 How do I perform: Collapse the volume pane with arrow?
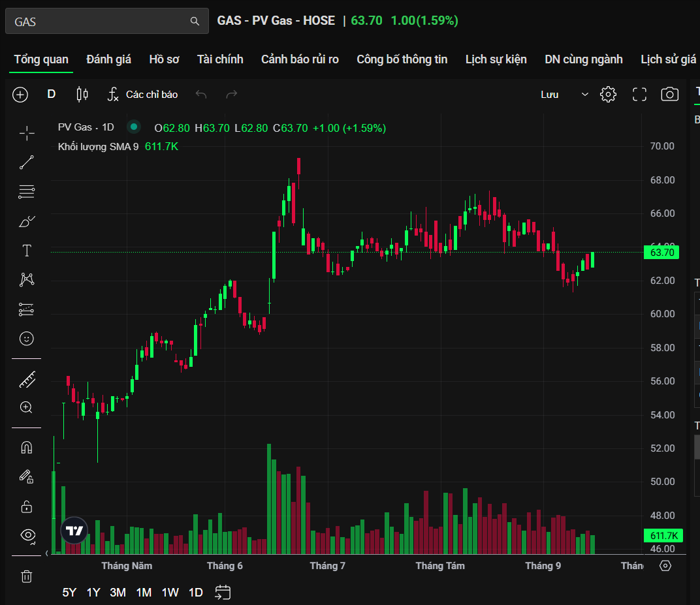(47, 553)
